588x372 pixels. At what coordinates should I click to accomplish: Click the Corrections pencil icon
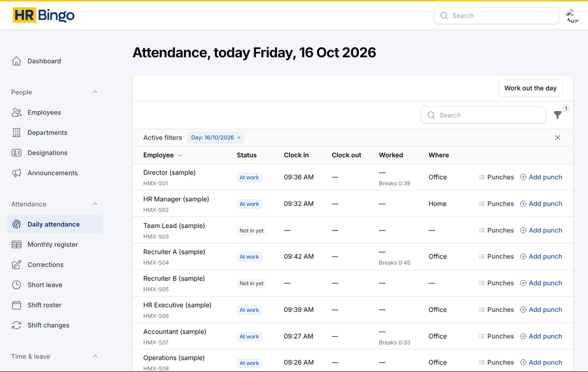(x=17, y=265)
